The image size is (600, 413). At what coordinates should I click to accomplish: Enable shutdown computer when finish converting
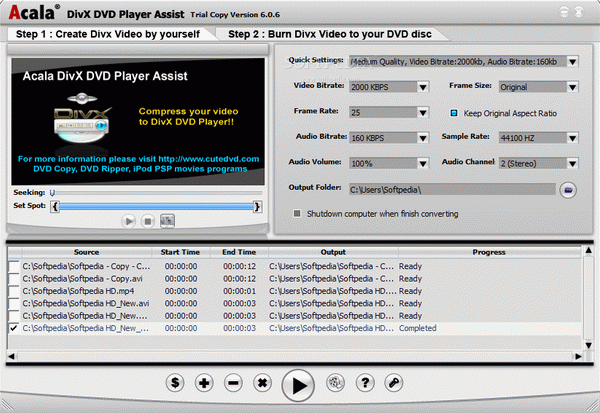point(297,213)
